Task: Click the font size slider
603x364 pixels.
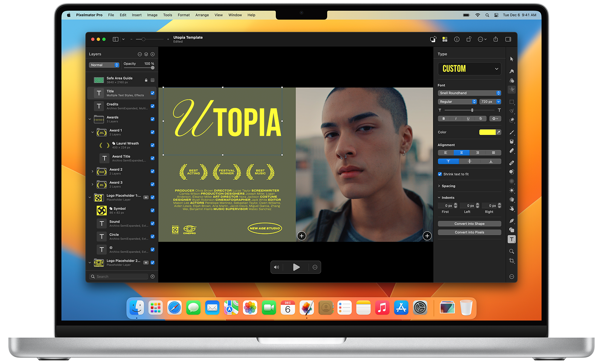Action: tap(470, 110)
